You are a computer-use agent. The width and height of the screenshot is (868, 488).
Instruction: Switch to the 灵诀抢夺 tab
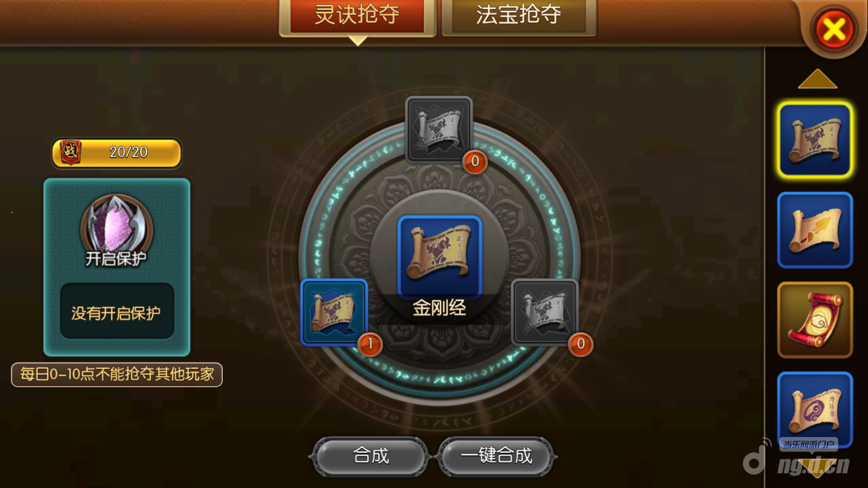click(357, 16)
